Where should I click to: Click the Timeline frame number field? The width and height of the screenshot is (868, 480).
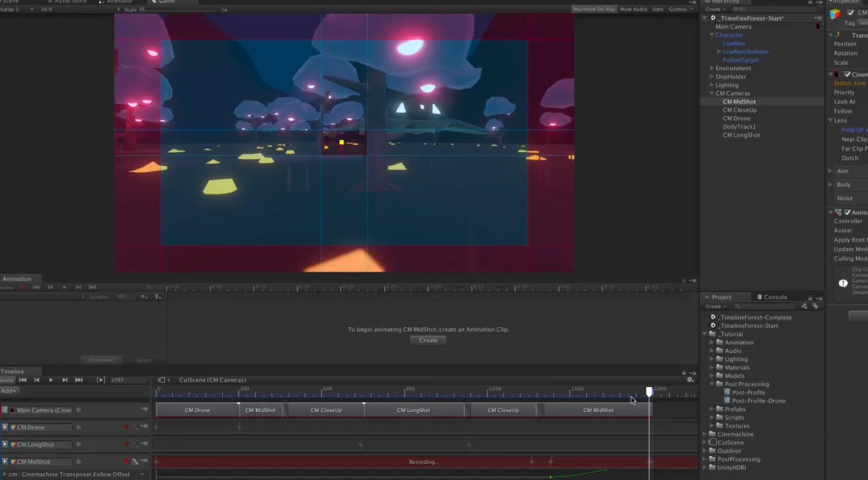coord(128,380)
